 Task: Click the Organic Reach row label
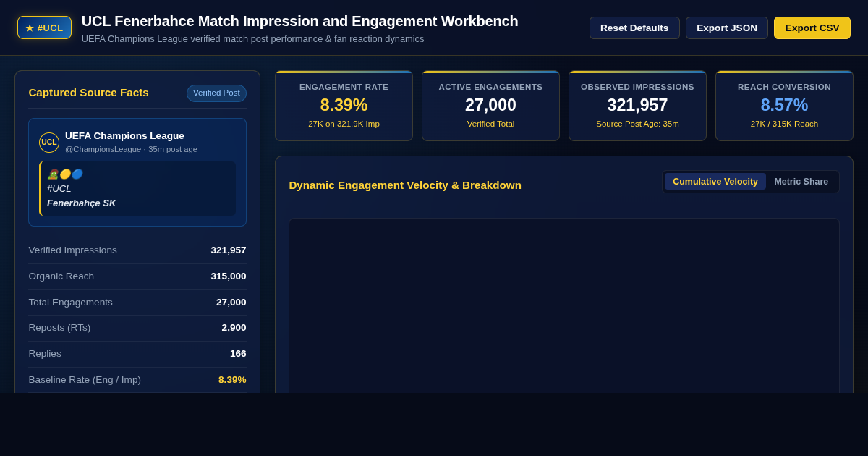61,276
